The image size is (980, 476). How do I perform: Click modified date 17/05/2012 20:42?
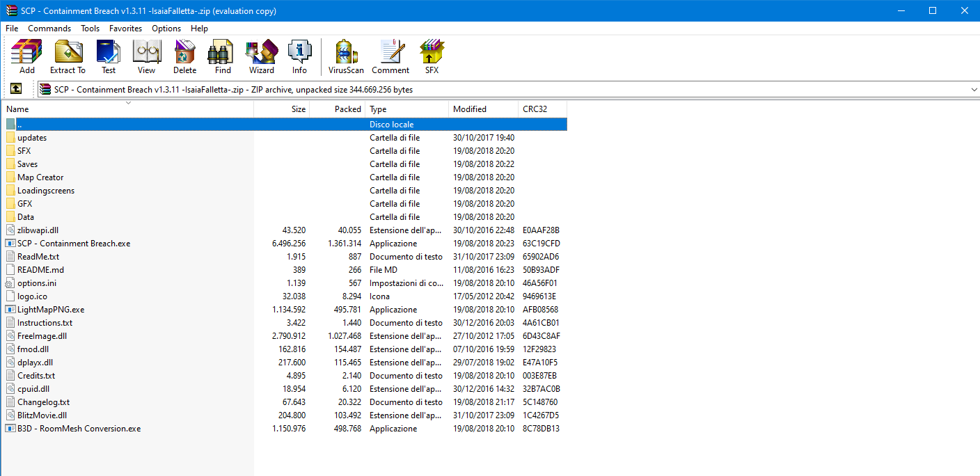pos(484,296)
